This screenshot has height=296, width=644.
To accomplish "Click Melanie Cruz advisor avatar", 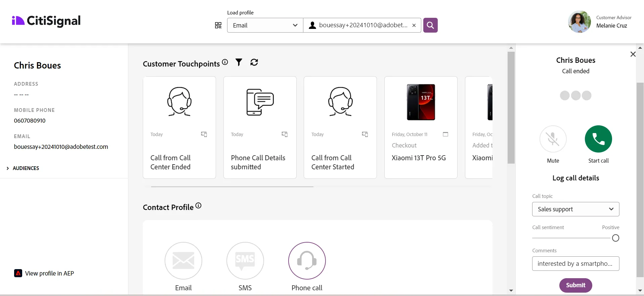I will coord(579,22).
